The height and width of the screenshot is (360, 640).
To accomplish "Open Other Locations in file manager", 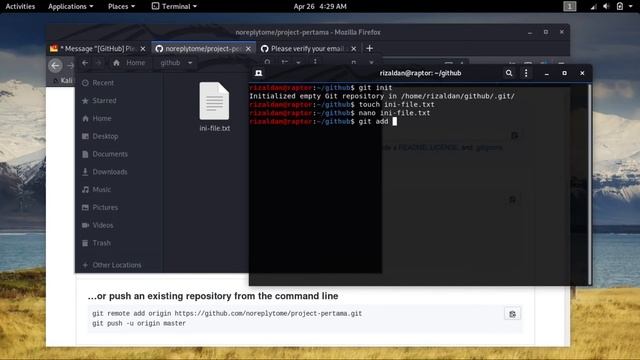I will (118, 265).
